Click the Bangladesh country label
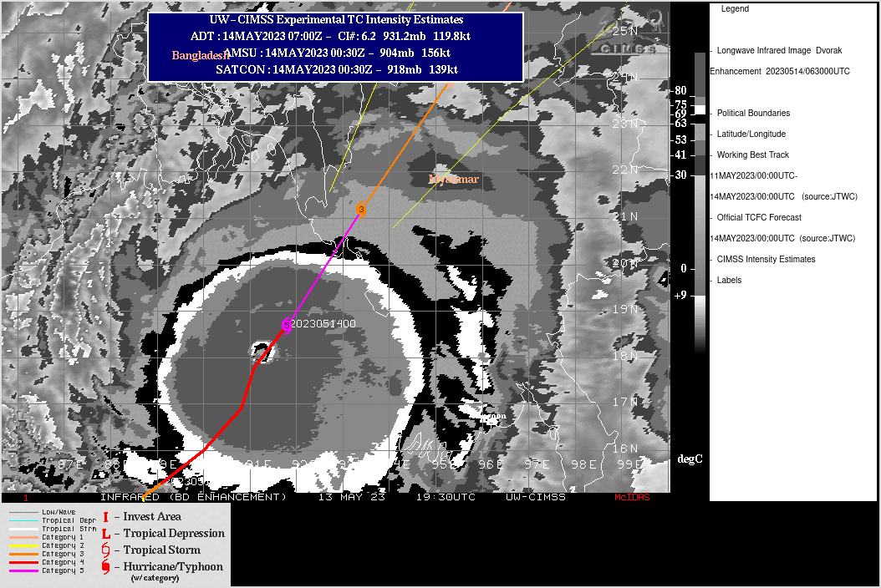881x588 pixels. pyautogui.click(x=201, y=55)
